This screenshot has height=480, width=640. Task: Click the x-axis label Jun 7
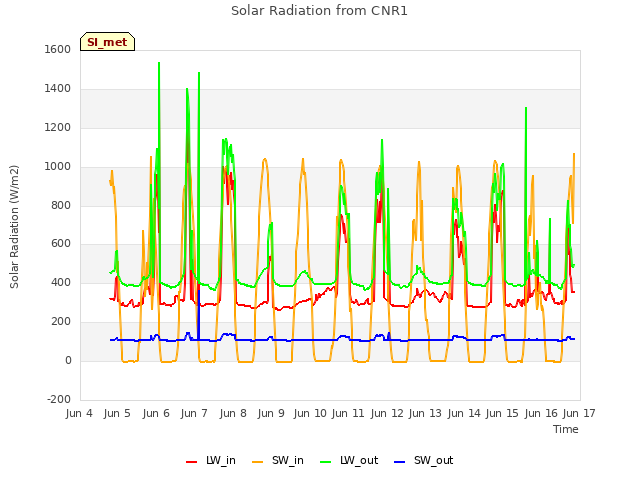point(194,413)
